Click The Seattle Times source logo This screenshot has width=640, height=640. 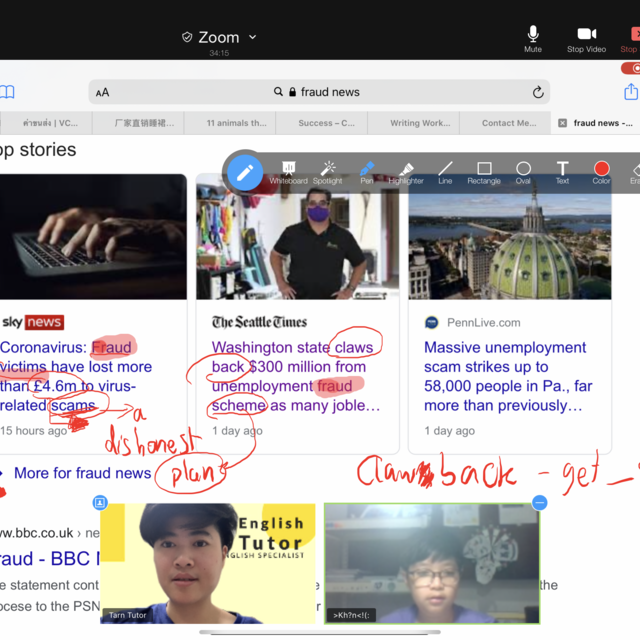259,322
